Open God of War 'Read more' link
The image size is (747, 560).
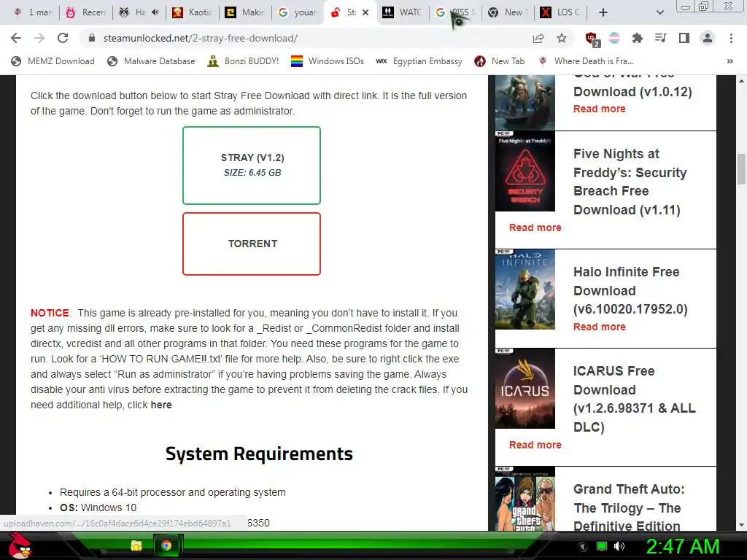point(600,109)
